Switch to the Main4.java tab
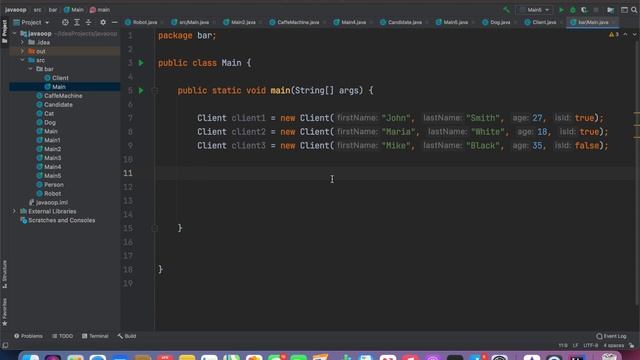The image size is (640, 360). [x=350, y=22]
